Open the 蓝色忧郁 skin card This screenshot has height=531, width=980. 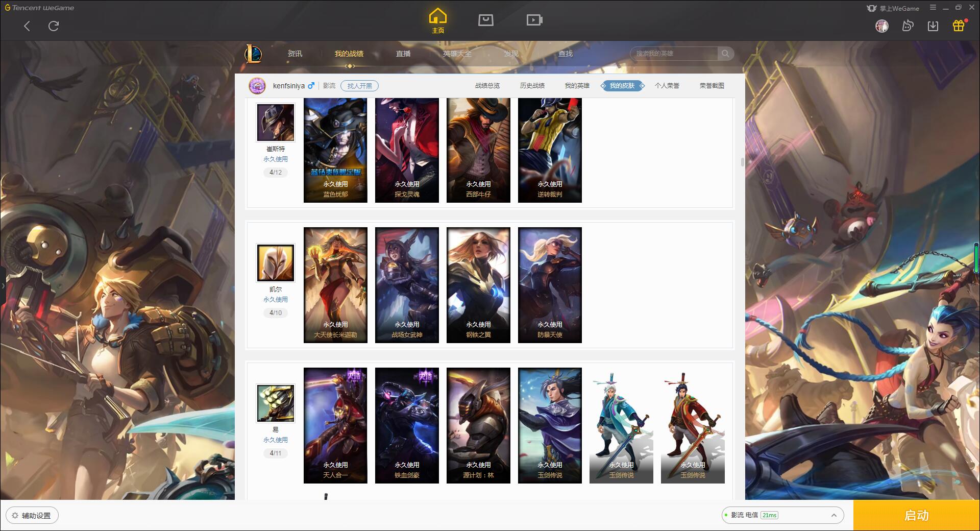335,151
